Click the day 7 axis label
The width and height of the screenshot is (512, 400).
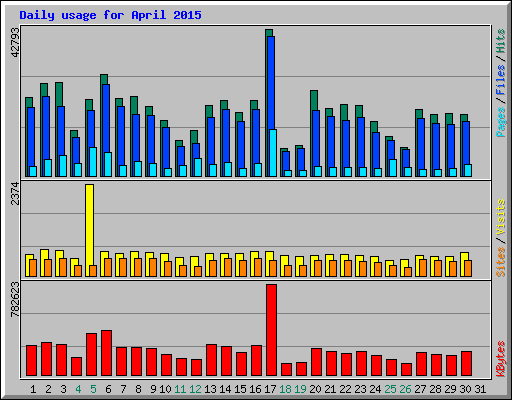123,389
